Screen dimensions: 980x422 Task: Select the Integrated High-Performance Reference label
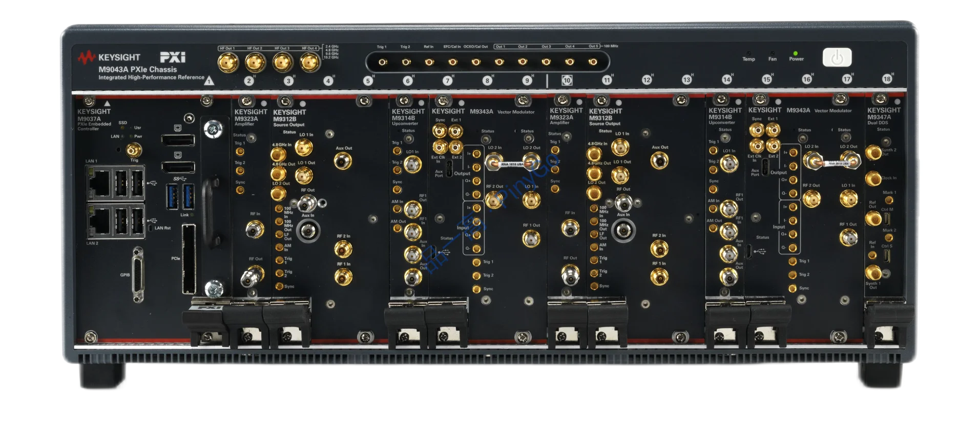point(151,77)
